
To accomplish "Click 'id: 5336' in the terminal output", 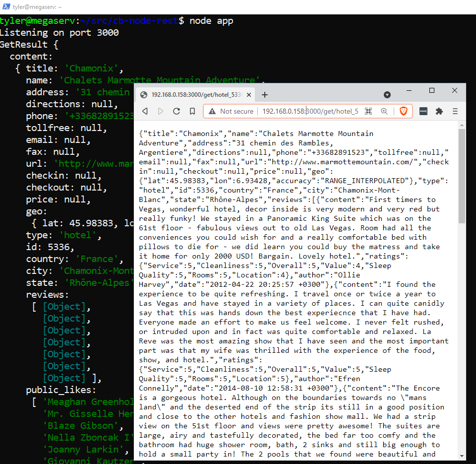I will point(50,247).
